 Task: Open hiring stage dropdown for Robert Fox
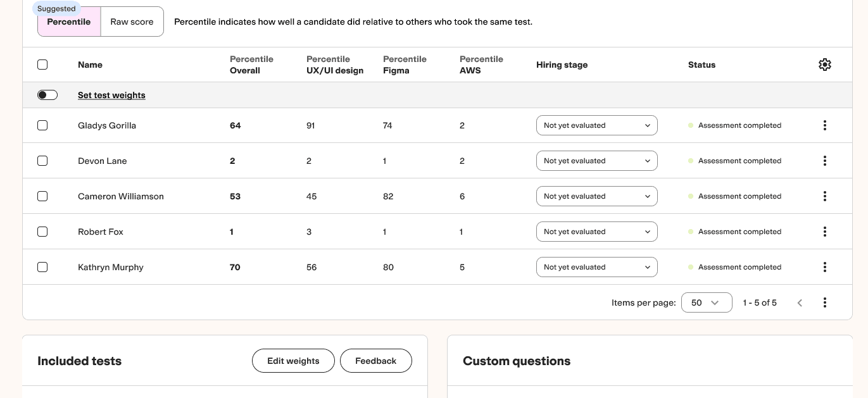pos(596,232)
